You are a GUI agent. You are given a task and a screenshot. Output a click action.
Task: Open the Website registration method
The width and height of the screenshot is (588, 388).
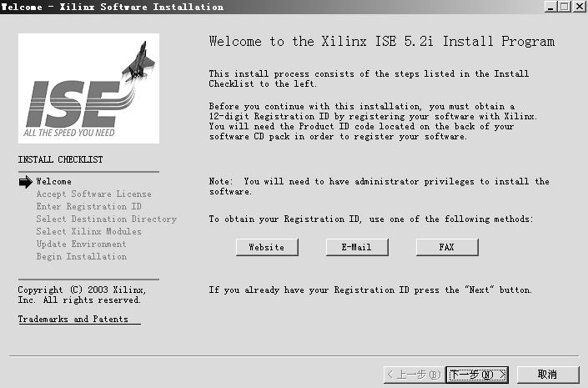pyautogui.click(x=267, y=247)
